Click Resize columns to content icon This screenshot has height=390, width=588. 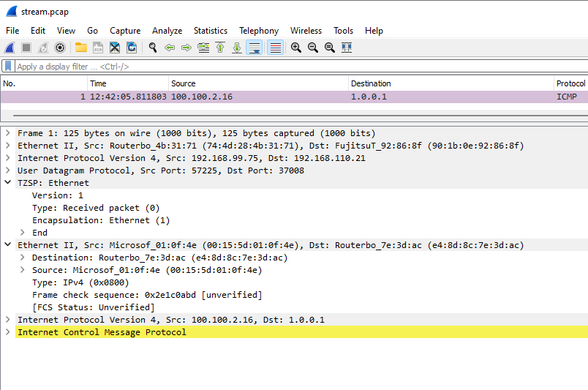[347, 48]
